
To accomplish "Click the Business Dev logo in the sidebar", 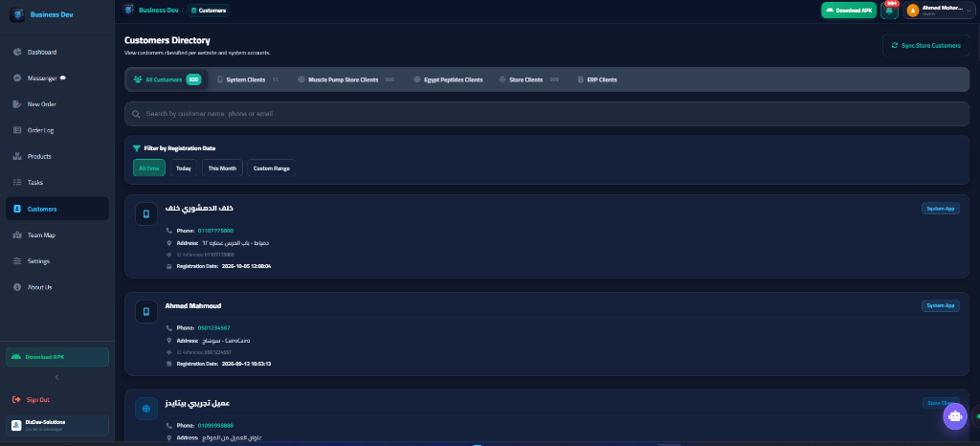I will click(x=17, y=14).
